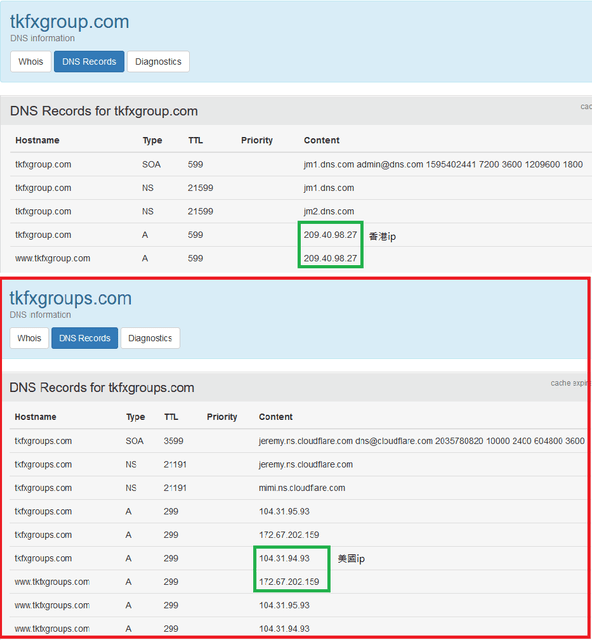Screen dimensions: 592x640
Task: Open Whois tab for tkfxgroup.com
Action: click(x=31, y=62)
